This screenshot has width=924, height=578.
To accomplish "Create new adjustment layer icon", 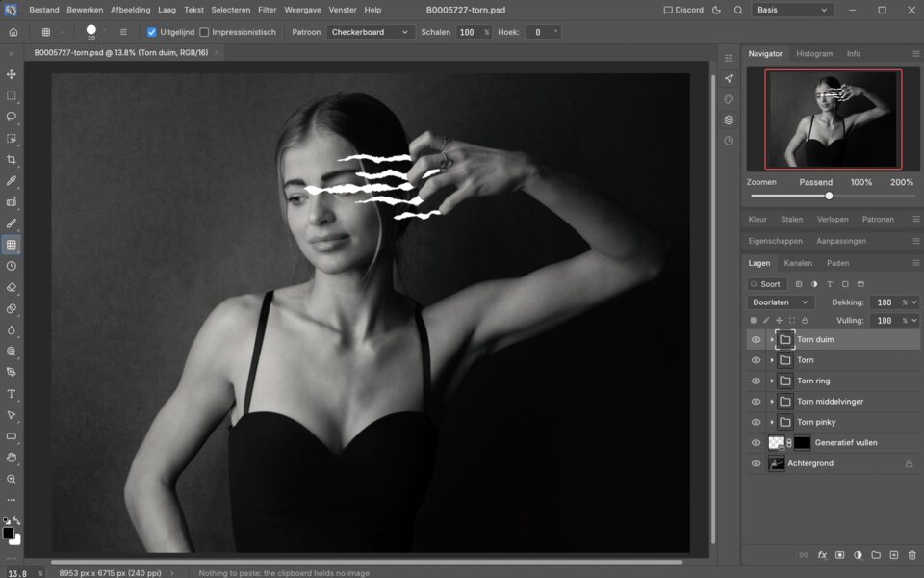I will (858, 555).
